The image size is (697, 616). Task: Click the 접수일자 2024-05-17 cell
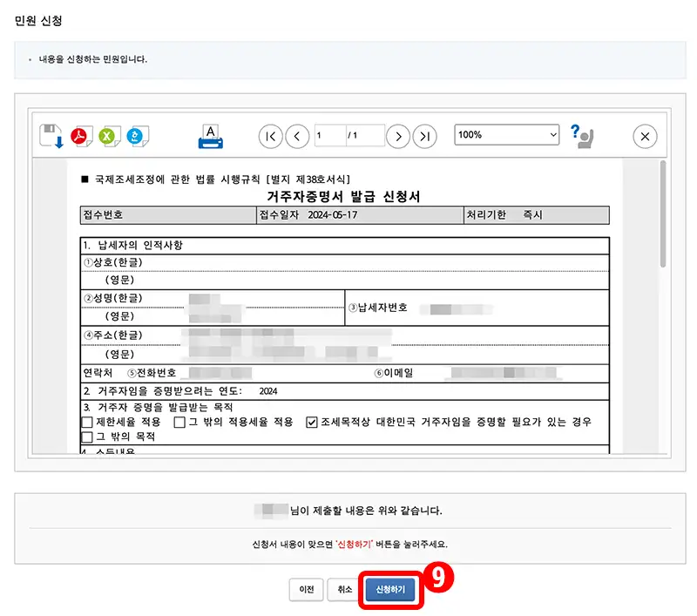(x=360, y=214)
